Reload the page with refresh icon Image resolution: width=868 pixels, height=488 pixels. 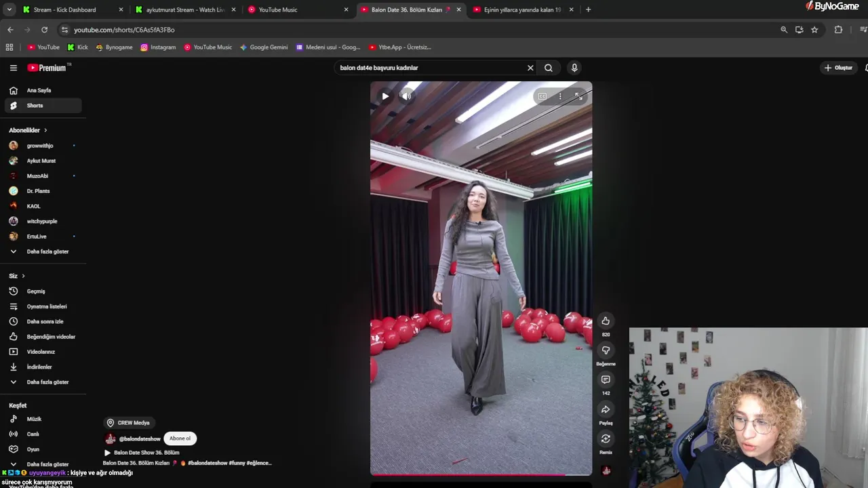coord(44,30)
